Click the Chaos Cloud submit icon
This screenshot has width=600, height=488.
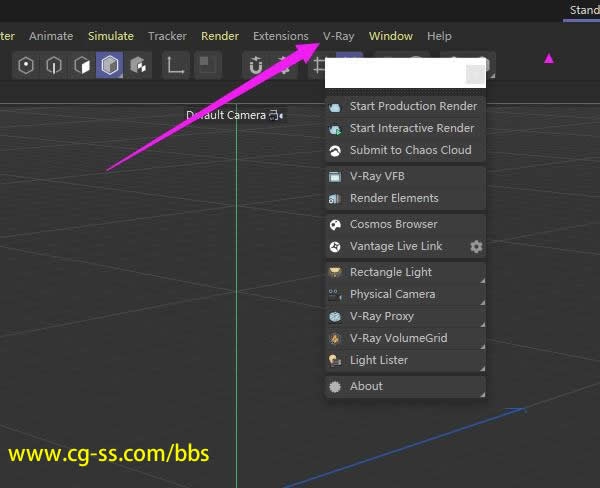[x=334, y=150]
